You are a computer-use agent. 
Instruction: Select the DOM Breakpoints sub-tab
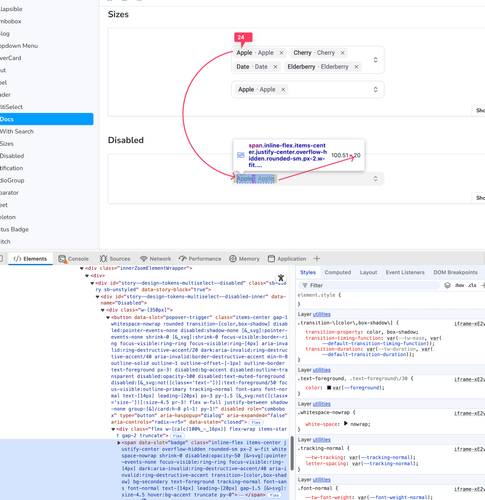pyautogui.click(x=455, y=272)
